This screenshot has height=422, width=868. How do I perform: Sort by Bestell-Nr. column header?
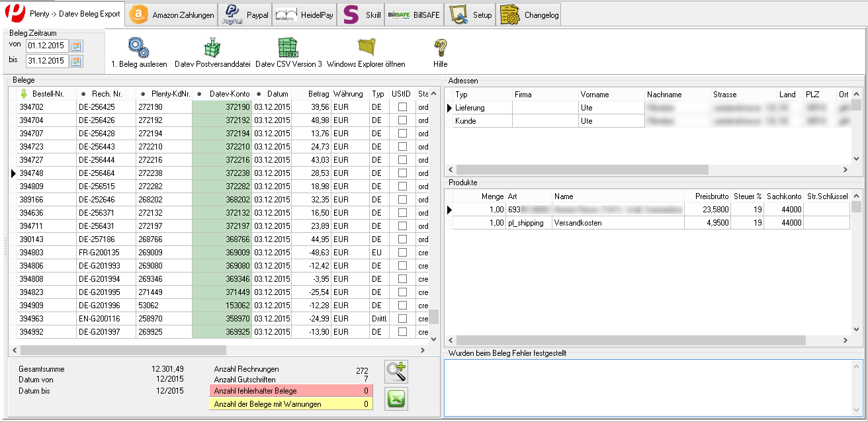pos(46,94)
